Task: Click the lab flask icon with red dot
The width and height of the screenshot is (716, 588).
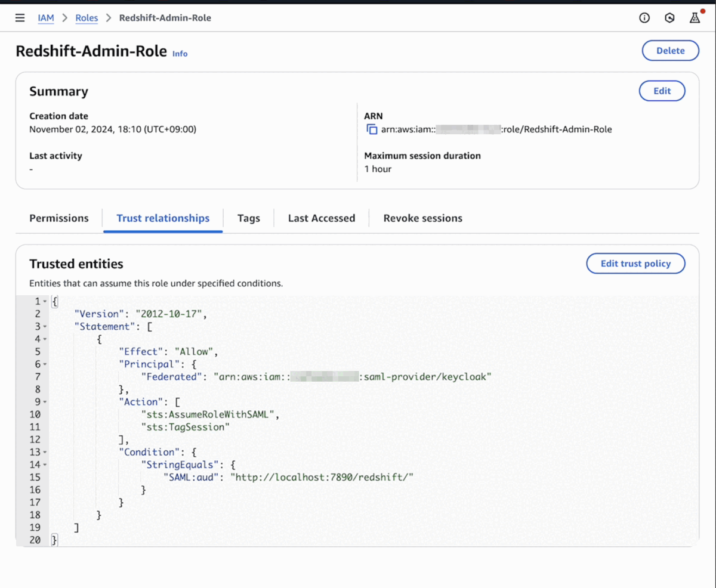Action: tap(695, 17)
